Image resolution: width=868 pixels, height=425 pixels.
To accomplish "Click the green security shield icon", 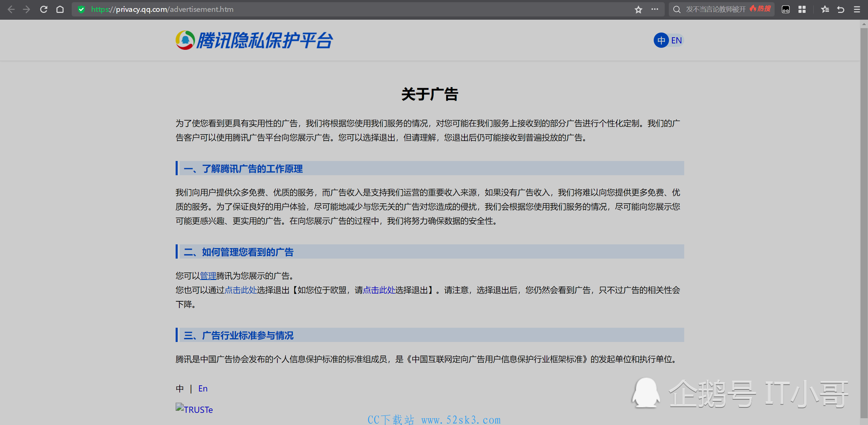I will 81,9.
